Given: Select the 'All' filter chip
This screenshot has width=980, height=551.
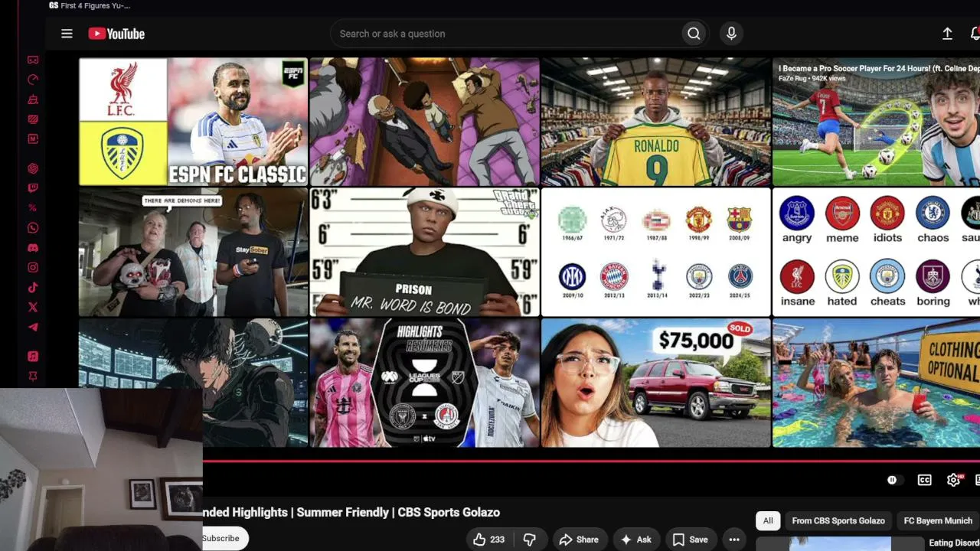Looking at the screenshot, I should (768, 521).
